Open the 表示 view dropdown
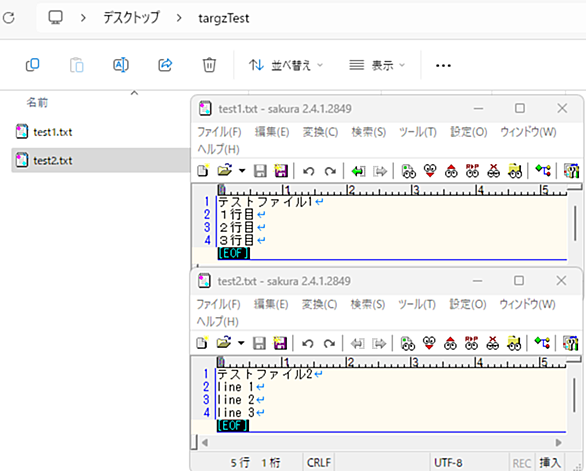Image resolution: width=586 pixels, height=471 pixels. [x=377, y=65]
